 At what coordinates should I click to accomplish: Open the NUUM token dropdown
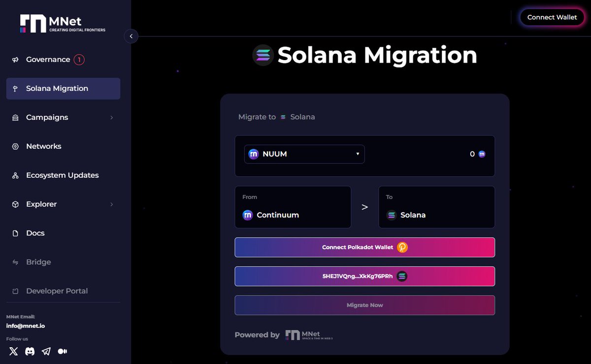[x=304, y=154]
